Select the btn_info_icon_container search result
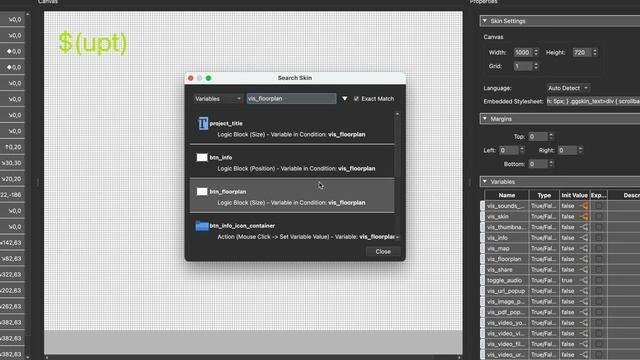640x360 pixels. pos(292,231)
